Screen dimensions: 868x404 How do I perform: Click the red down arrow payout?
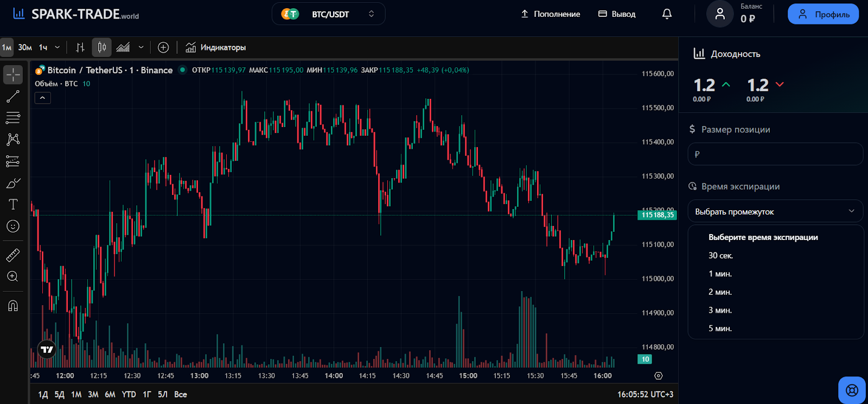(x=780, y=85)
